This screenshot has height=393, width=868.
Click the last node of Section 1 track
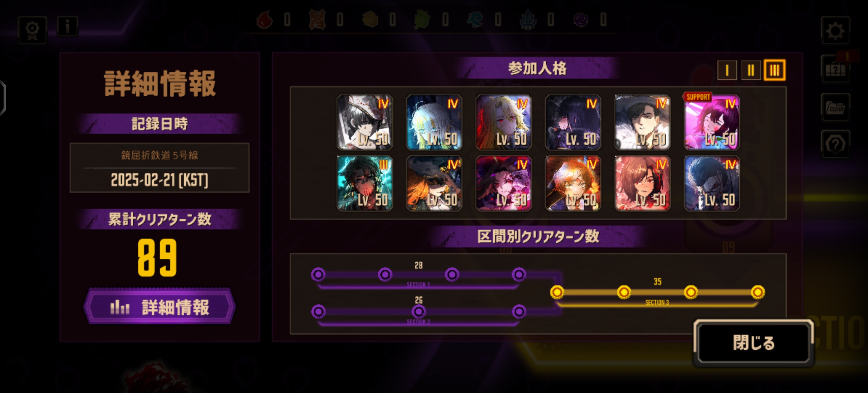point(519,274)
